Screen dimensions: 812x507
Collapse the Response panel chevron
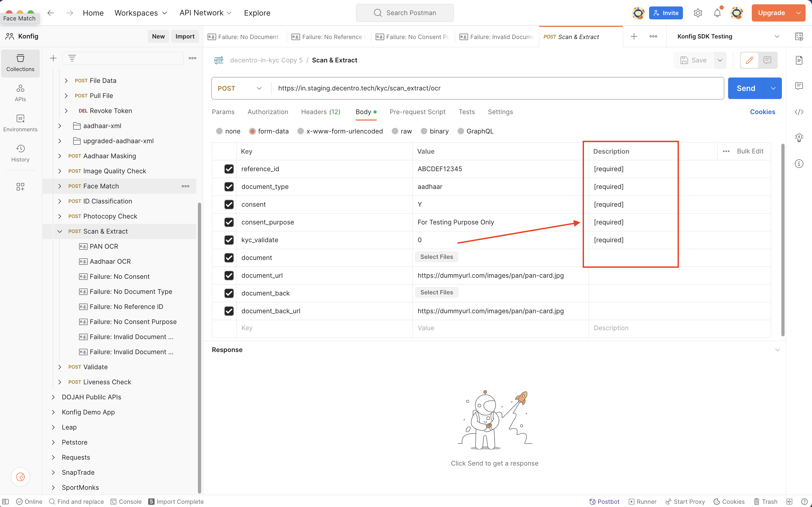tap(777, 350)
